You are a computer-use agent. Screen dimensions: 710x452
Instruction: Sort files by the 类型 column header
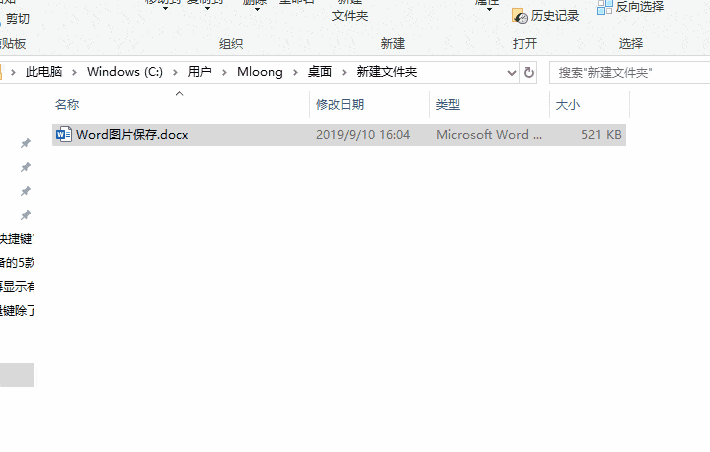tap(448, 105)
